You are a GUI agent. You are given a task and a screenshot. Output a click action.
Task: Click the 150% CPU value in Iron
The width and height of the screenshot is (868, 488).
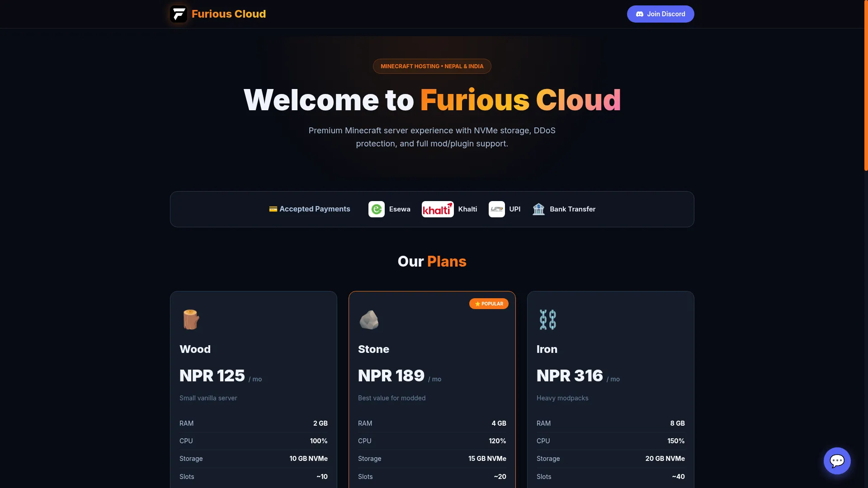(x=676, y=441)
